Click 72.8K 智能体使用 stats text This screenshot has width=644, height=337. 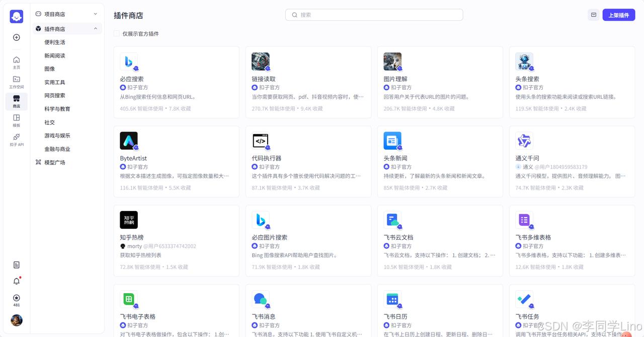[140, 267]
